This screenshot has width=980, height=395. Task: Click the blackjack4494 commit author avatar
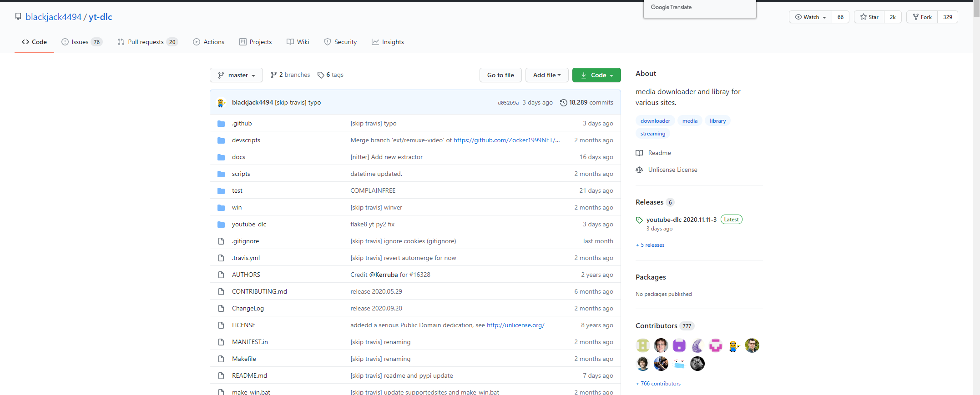[x=221, y=103]
